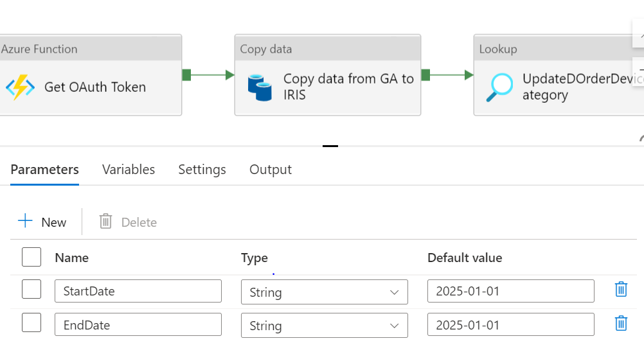Open the EndDate Type dropdown
Viewport: 644px width, 343px height.
pyautogui.click(x=324, y=326)
